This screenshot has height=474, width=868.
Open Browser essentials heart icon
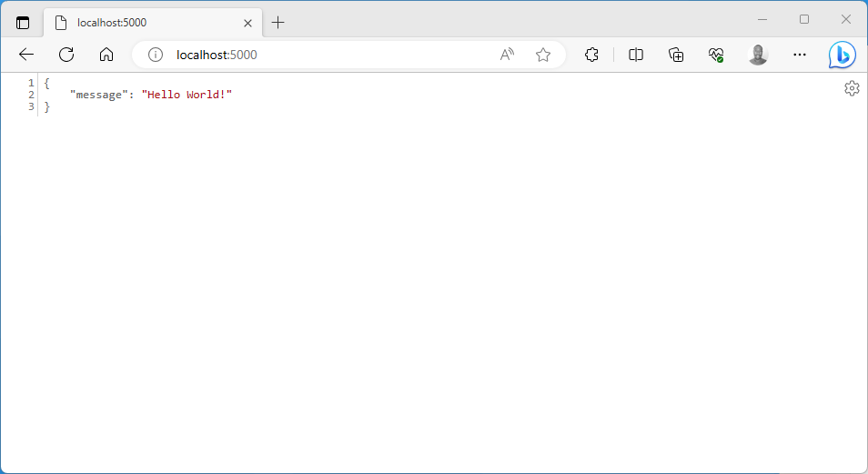tap(716, 55)
